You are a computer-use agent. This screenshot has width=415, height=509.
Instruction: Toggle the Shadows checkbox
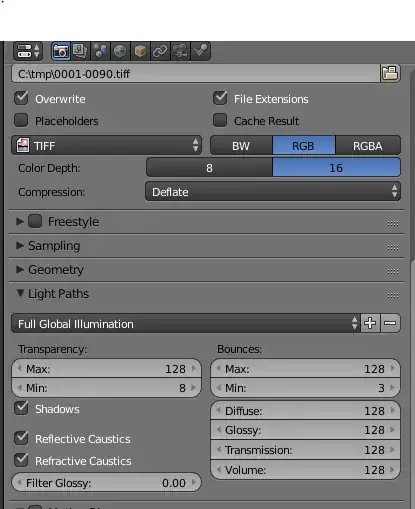[x=21, y=408]
